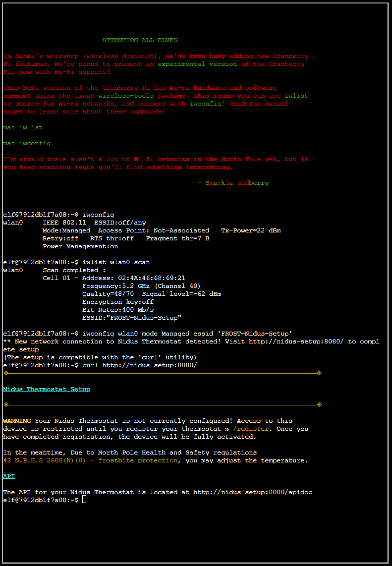Viewport: 392px width, 566px height.
Task: Click the underlined API heading
Action: (8, 476)
